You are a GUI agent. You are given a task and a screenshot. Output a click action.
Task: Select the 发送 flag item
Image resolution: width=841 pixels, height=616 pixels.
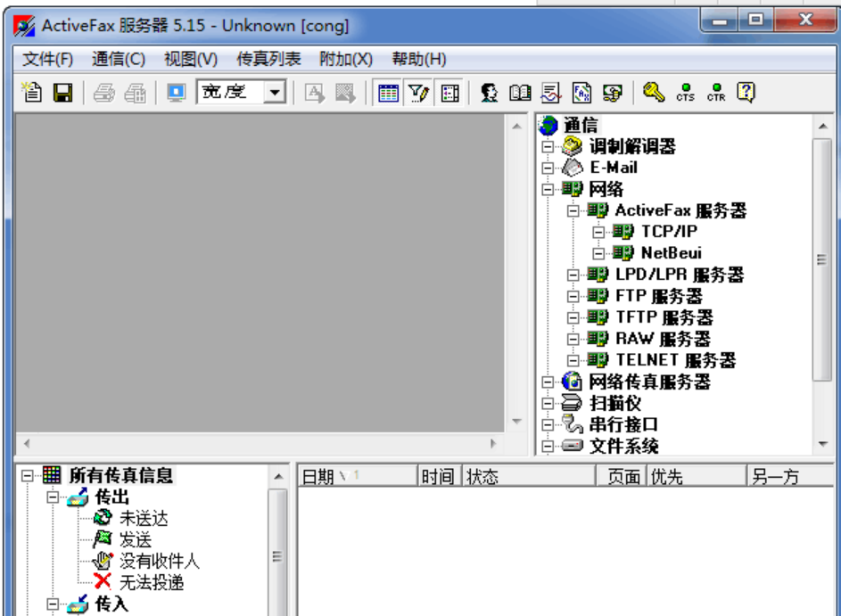[136, 539]
